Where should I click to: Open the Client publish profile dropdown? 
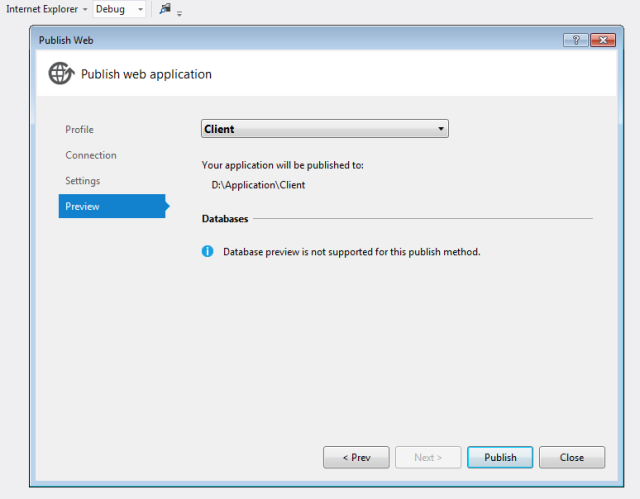(x=325, y=129)
